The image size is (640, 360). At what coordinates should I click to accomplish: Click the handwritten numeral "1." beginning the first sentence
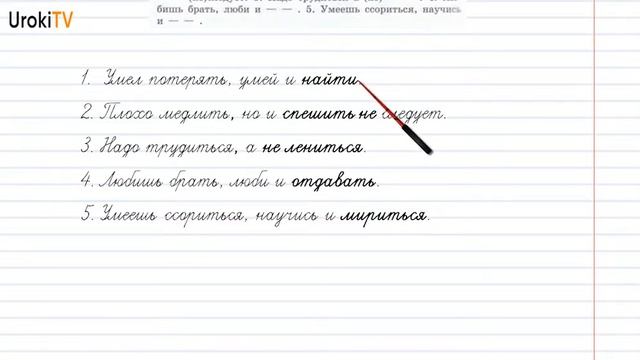86,78
